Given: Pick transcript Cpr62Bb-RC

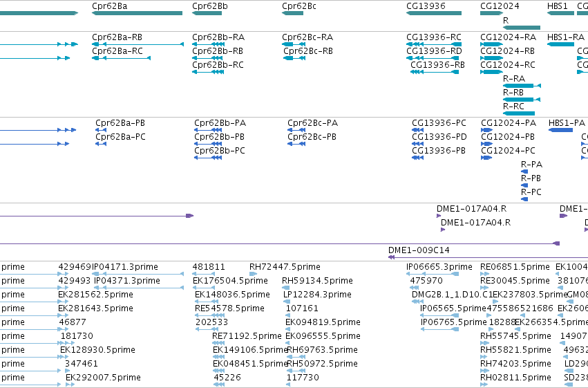Looking at the screenshot, I should click(218, 65).
